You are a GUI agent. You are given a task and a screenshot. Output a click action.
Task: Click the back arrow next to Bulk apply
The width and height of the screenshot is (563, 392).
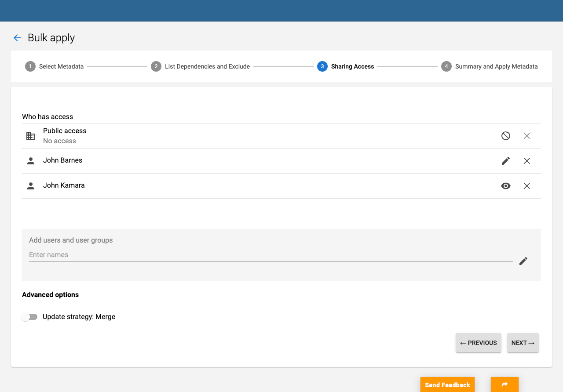click(17, 38)
